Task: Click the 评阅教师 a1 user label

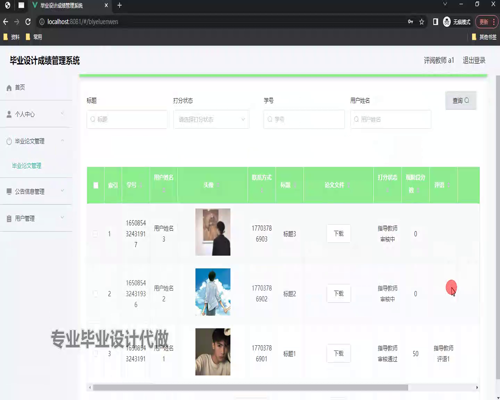Action: tap(439, 60)
